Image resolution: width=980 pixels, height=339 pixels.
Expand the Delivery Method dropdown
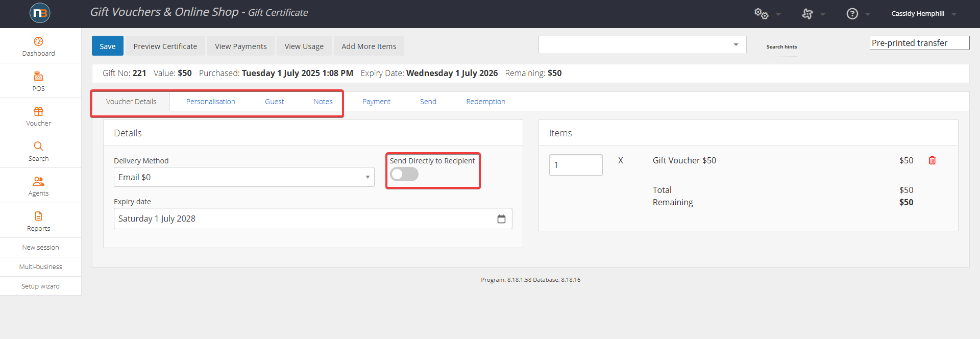244,177
